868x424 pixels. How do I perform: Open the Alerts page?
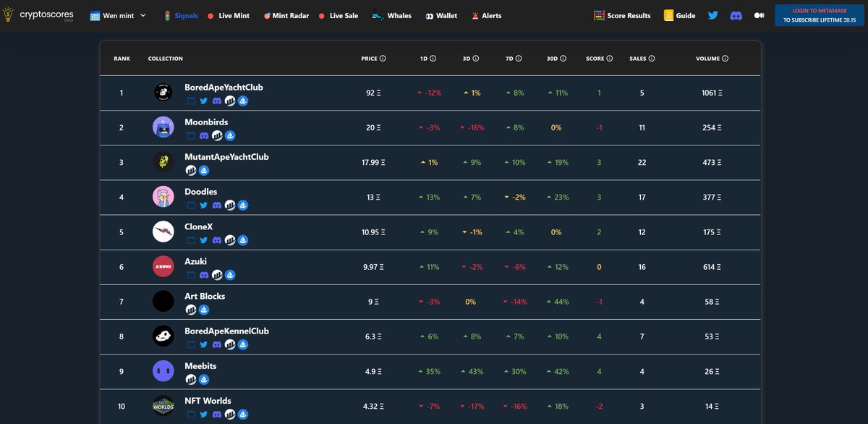point(486,15)
